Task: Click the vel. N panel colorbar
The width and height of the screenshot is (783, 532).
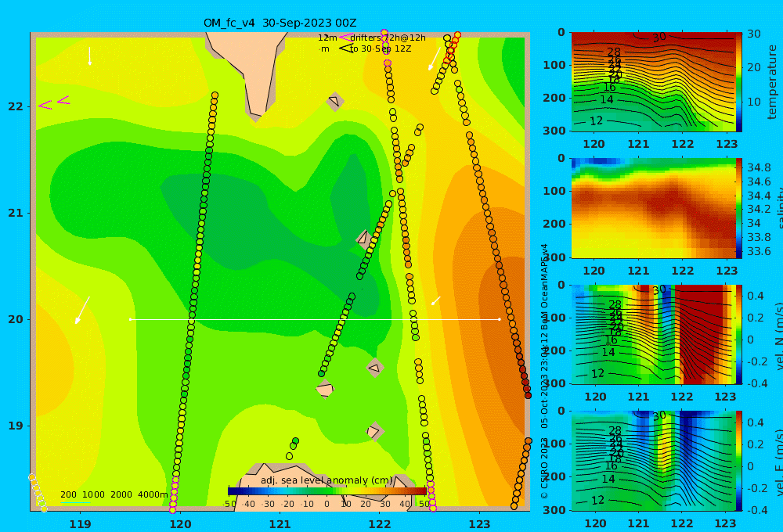Action: coord(739,334)
